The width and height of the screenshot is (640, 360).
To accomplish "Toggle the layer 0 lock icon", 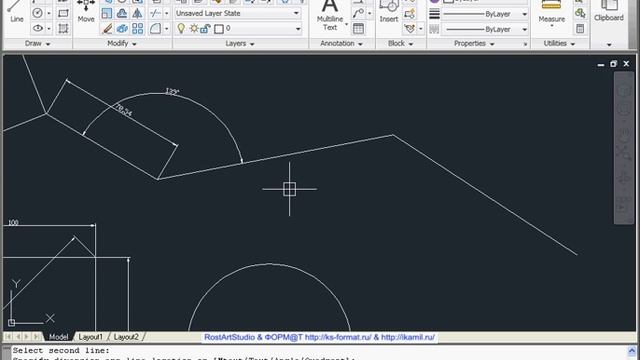I will (x=205, y=29).
